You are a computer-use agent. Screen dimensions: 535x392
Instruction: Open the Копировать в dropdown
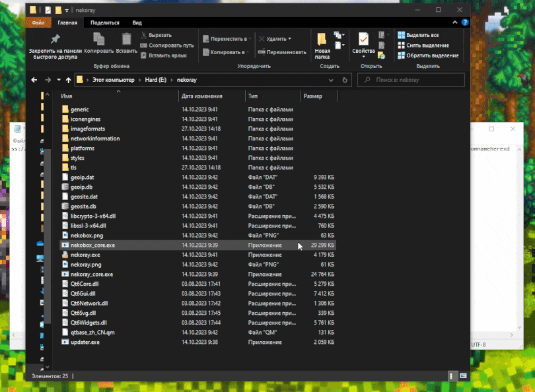tap(225, 52)
